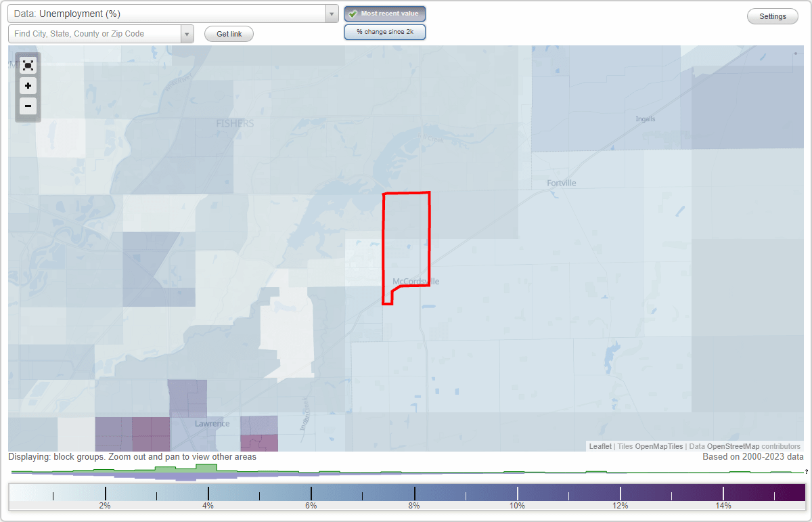This screenshot has width=812, height=522.
Task: Click the fullscreen map icon
Action: (28, 65)
